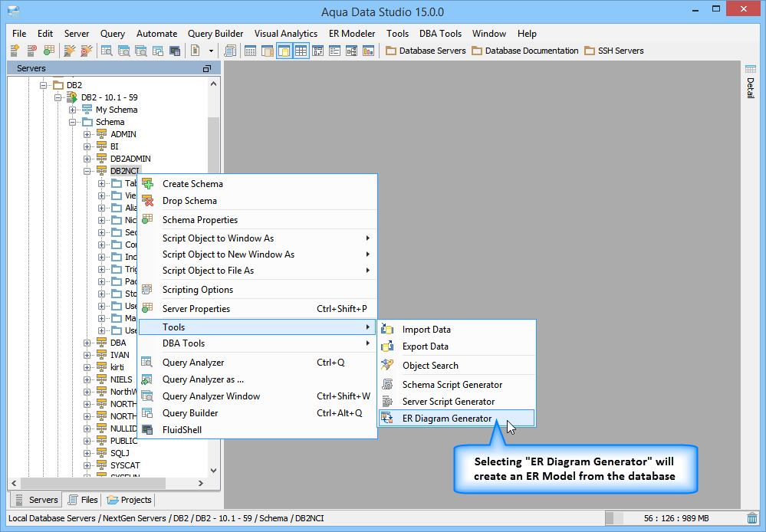Collapse the DB2 folder node

44,85
